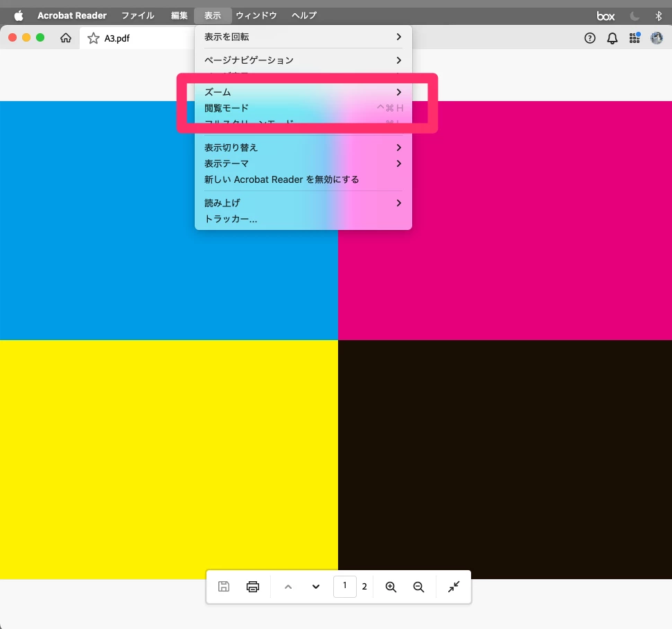Toggle the Do Not Disturb moon icon
This screenshot has height=629, width=672.
pos(635,16)
